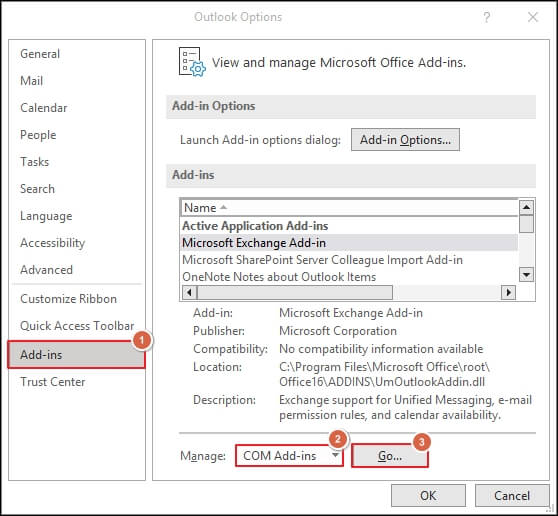Click the horizontal scrollbar thumb
This screenshot has height=516, width=558.
tap(295, 293)
